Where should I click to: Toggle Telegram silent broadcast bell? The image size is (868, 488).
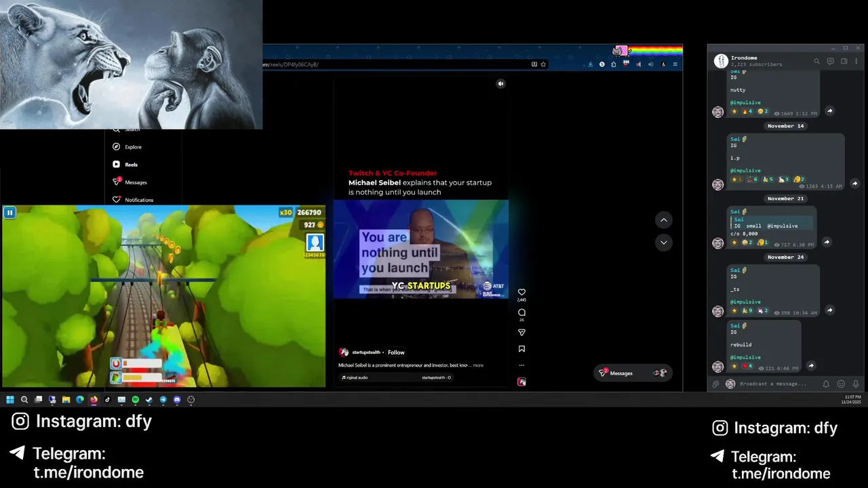click(826, 384)
